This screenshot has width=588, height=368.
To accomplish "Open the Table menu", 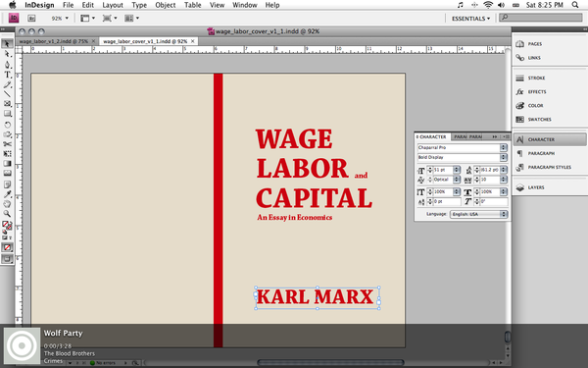I will pos(193,5).
